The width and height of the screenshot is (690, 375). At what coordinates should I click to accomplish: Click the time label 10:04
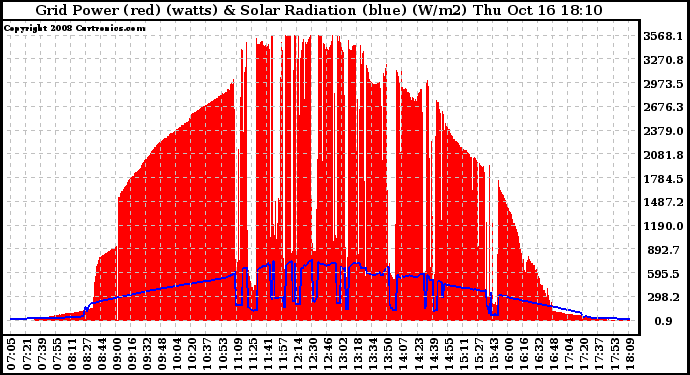pyautogui.click(x=177, y=354)
